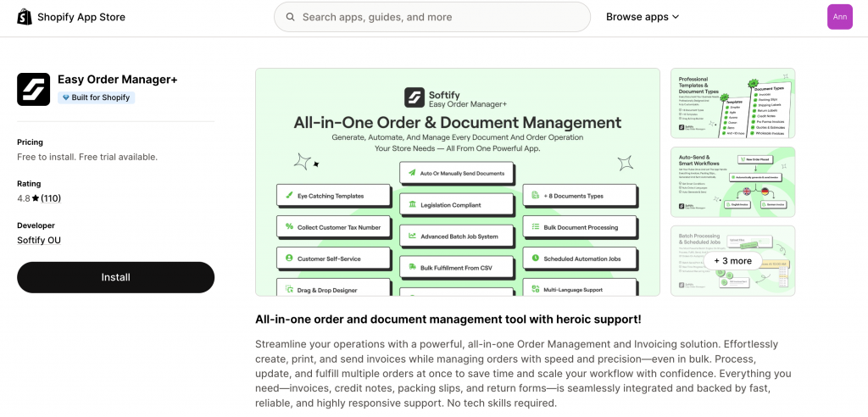This screenshot has height=417, width=868.
Task: Open the Auto-Send & Smart Workflows thumbnail
Action: point(732,181)
